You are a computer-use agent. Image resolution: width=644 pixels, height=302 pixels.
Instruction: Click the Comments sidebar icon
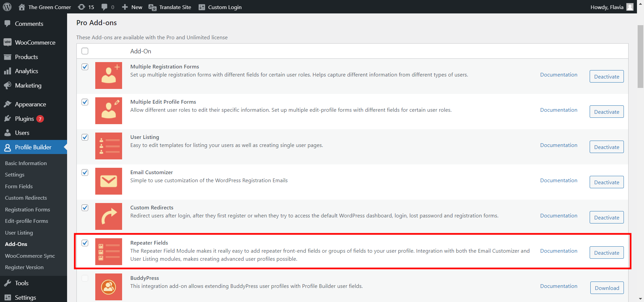[x=7, y=23]
